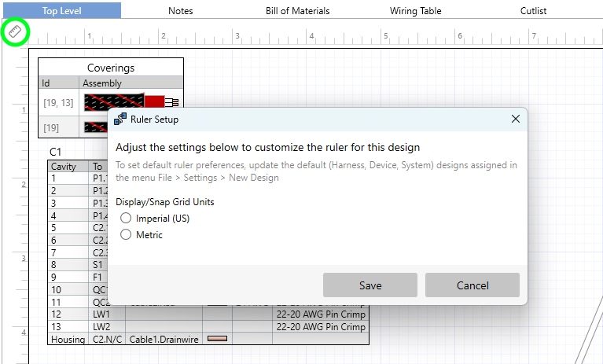
Task: Select Imperial (US) grid units
Action: pyautogui.click(x=126, y=219)
